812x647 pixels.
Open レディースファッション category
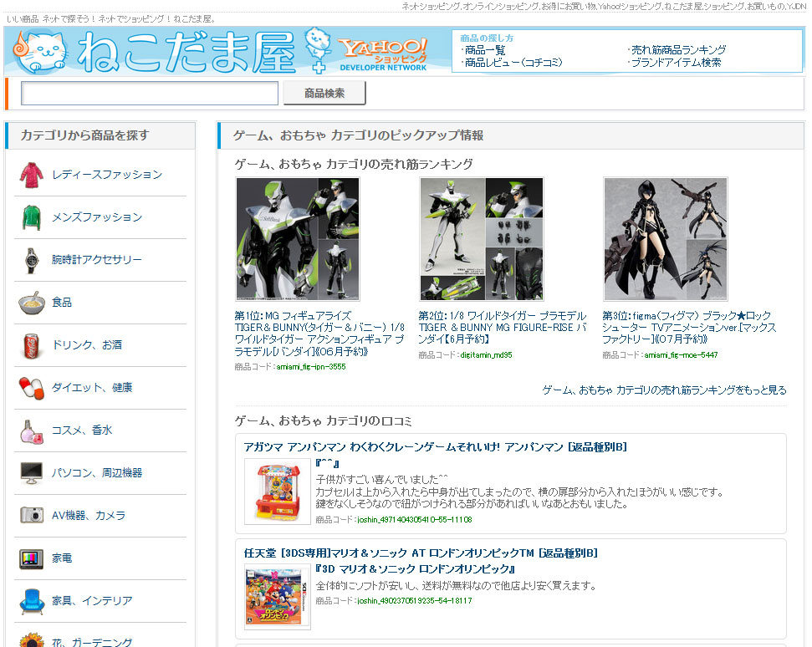[x=107, y=175]
